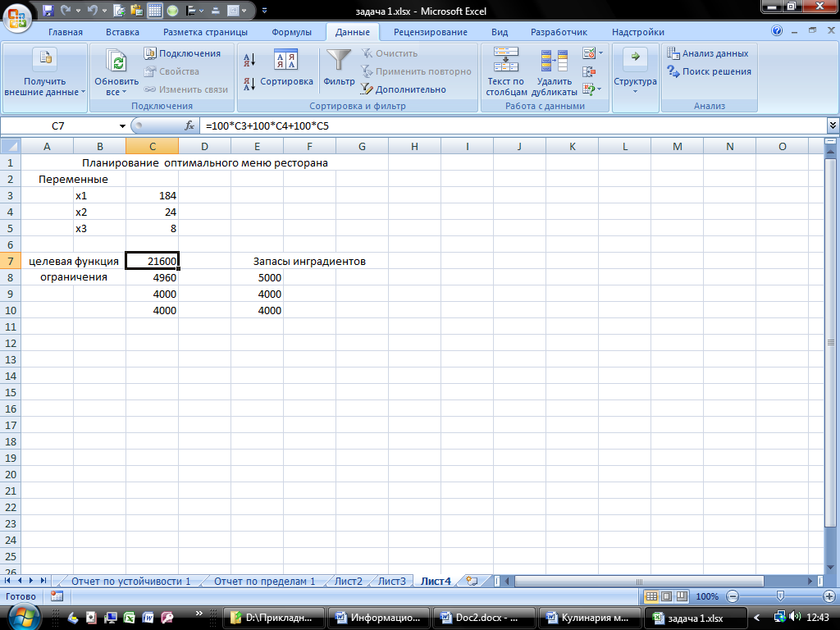Screen dimensions: 840x630
Task: Toggle the Фильтр funnel button
Action: point(339,67)
